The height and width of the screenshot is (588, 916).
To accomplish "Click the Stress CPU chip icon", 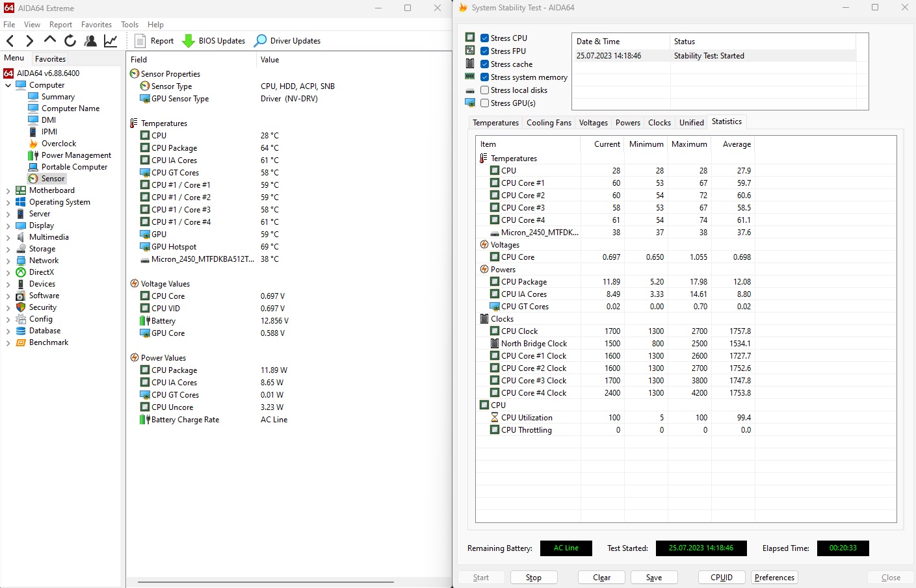I will coord(470,37).
